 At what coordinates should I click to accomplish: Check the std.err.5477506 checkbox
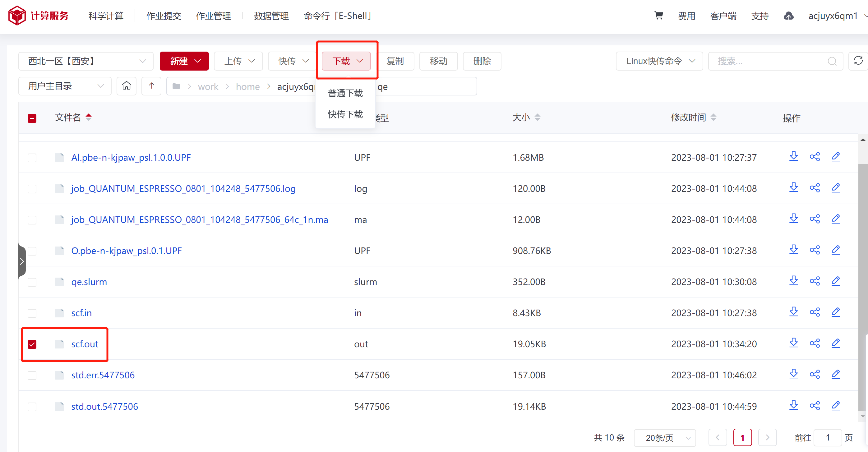point(32,375)
